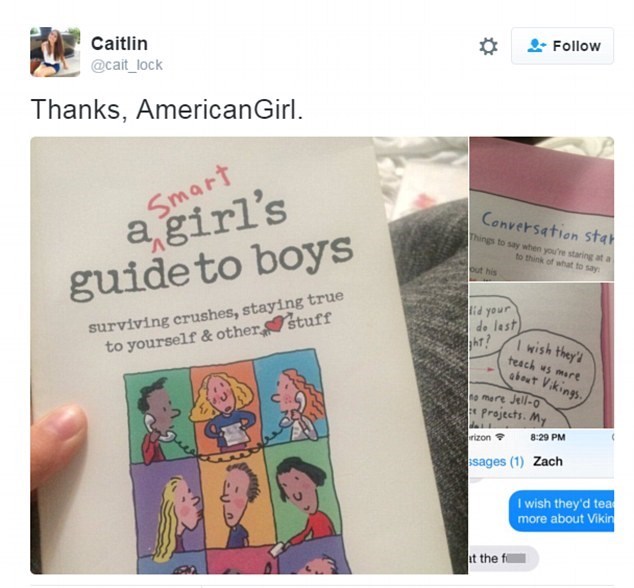Image resolution: width=634 pixels, height=588 pixels.
Task: Click the Caitlin display name
Action: point(119,44)
